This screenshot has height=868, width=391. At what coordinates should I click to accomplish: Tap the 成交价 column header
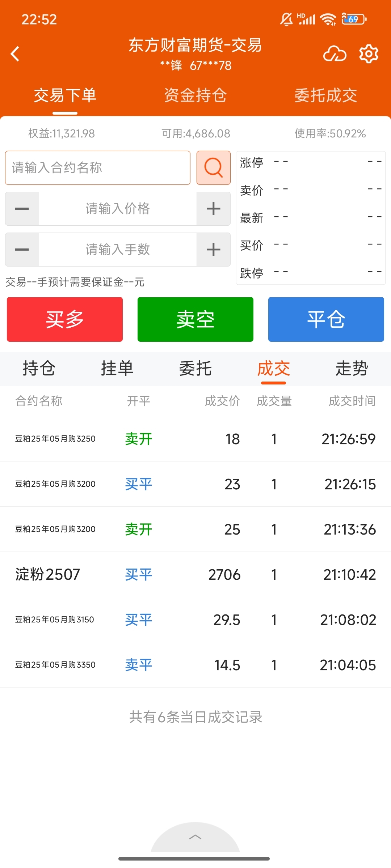[222, 401]
